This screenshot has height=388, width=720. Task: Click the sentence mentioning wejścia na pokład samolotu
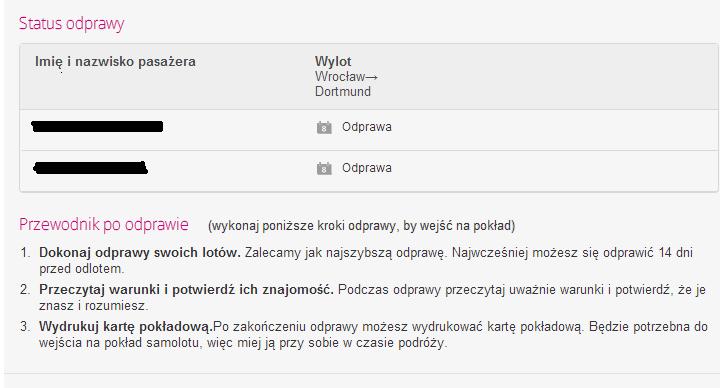click(373, 335)
